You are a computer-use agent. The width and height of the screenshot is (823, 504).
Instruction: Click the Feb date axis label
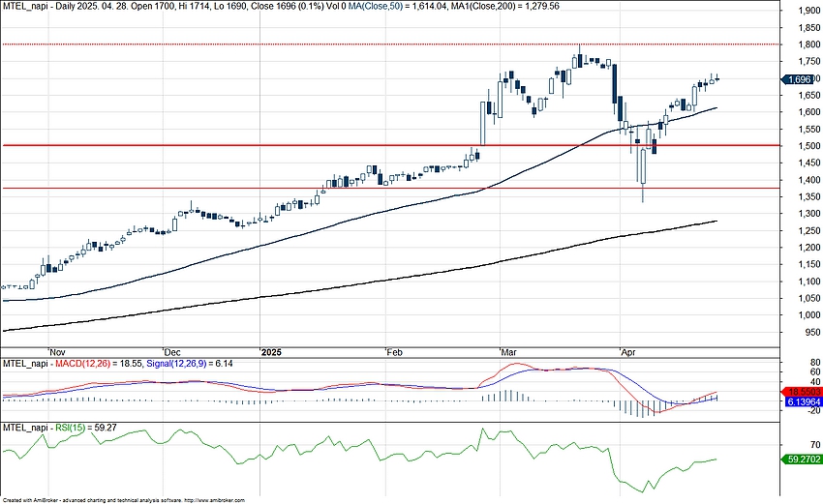coord(395,352)
